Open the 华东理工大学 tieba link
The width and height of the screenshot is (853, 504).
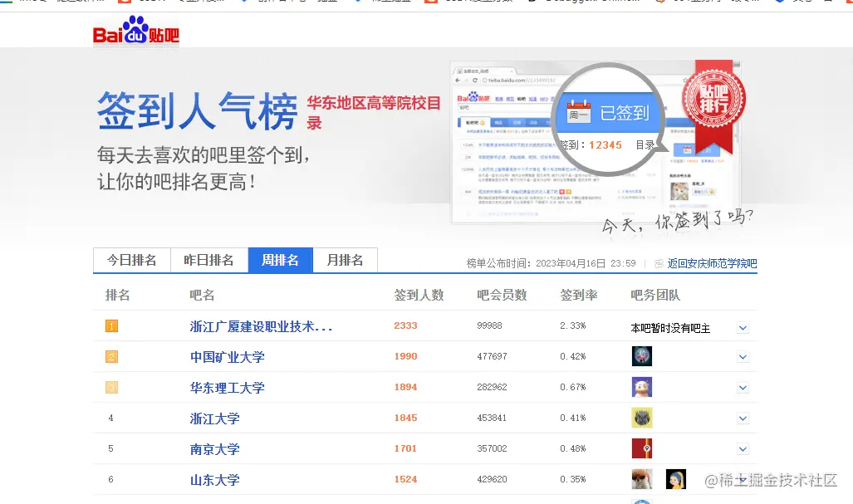(x=227, y=388)
